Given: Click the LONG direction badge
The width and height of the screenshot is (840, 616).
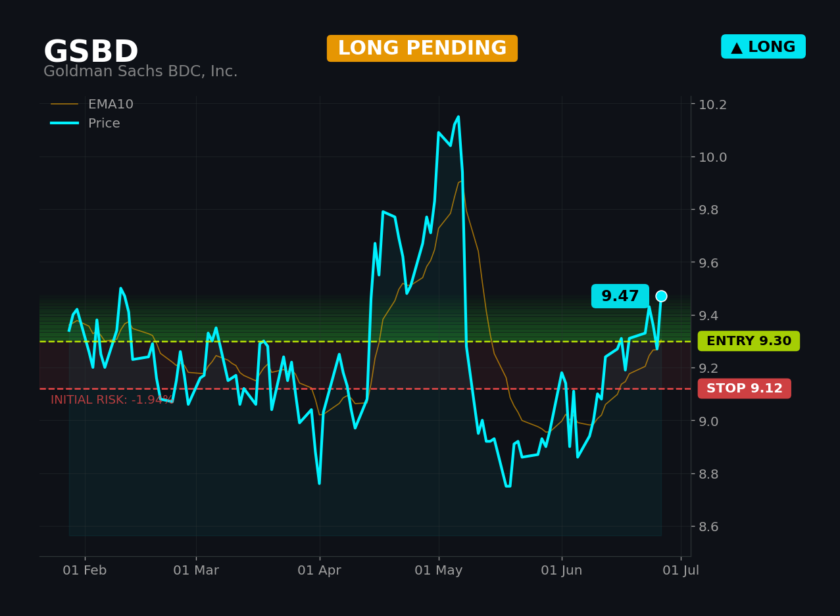Looking at the screenshot, I should pyautogui.click(x=763, y=47).
